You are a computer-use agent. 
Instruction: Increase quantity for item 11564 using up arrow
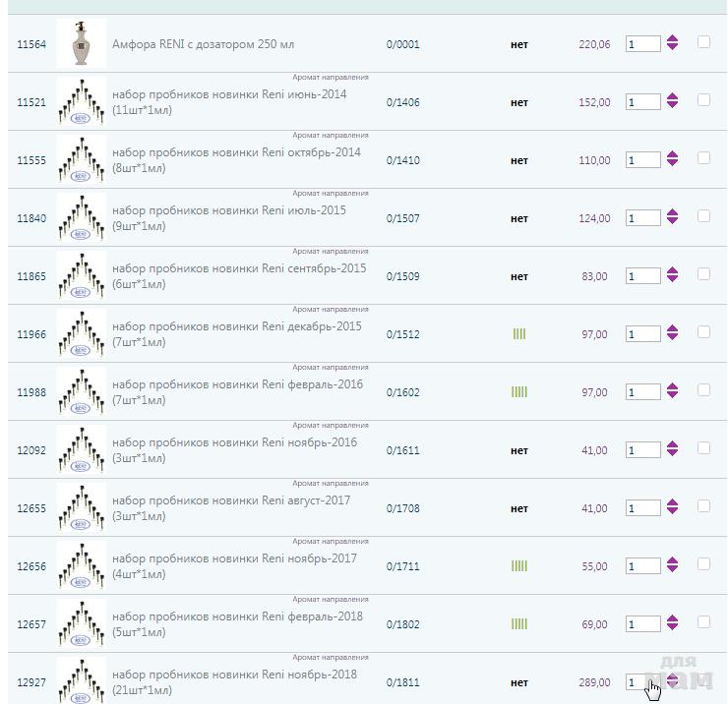[x=672, y=39]
